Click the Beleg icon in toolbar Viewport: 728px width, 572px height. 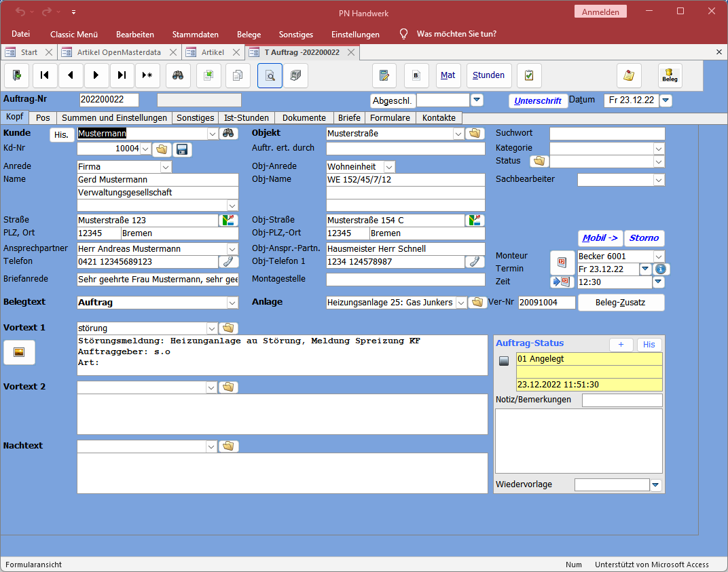point(670,75)
